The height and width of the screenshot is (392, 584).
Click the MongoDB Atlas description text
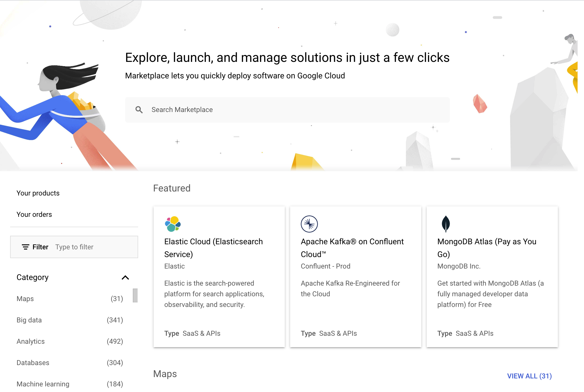pyautogui.click(x=491, y=294)
